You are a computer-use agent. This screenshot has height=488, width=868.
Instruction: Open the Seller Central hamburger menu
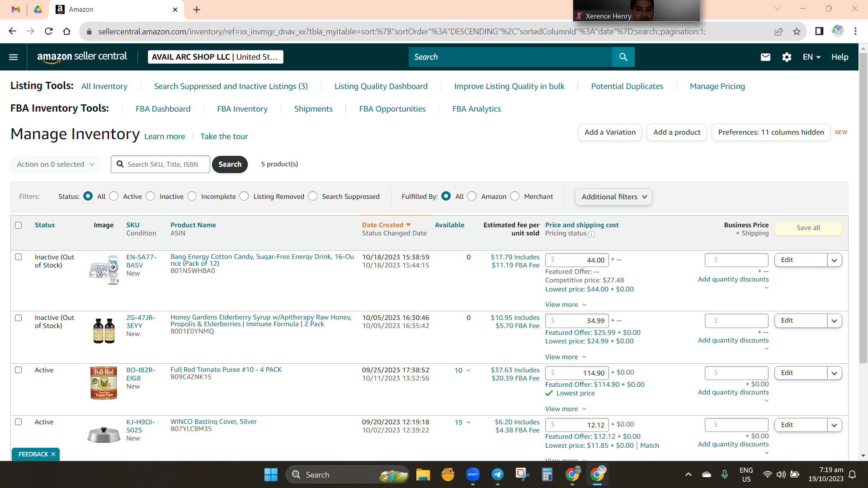coord(14,57)
